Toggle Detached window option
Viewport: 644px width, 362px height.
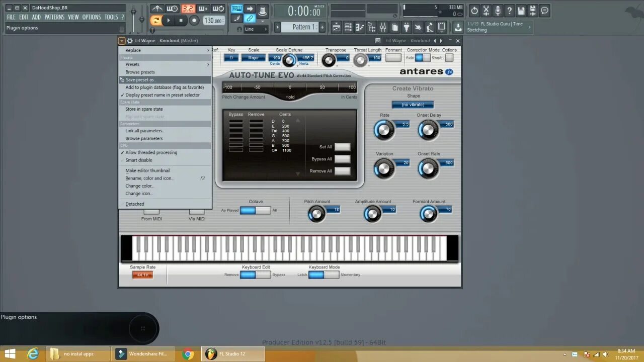pos(165,204)
